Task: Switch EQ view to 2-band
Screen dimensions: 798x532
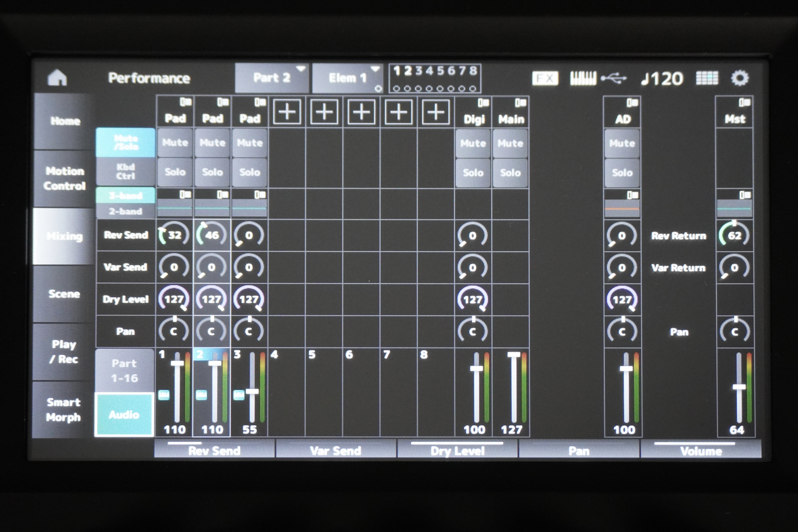Action: pos(125,211)
